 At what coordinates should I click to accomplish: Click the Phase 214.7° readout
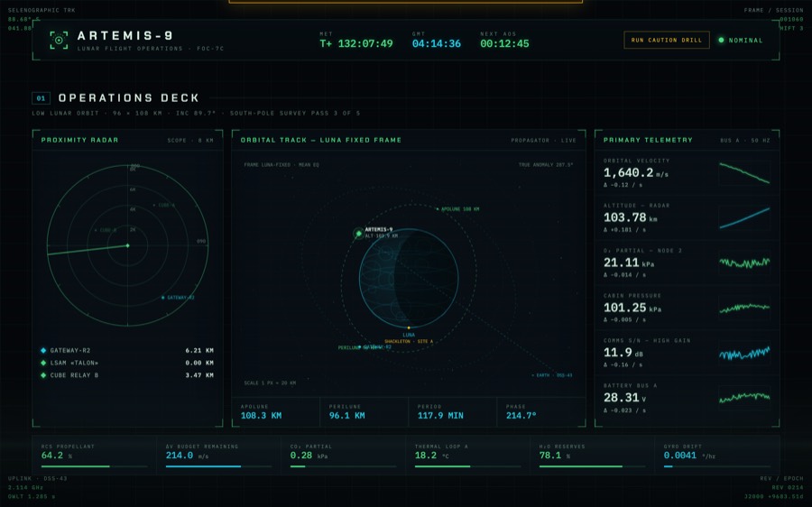coord(521,416)
